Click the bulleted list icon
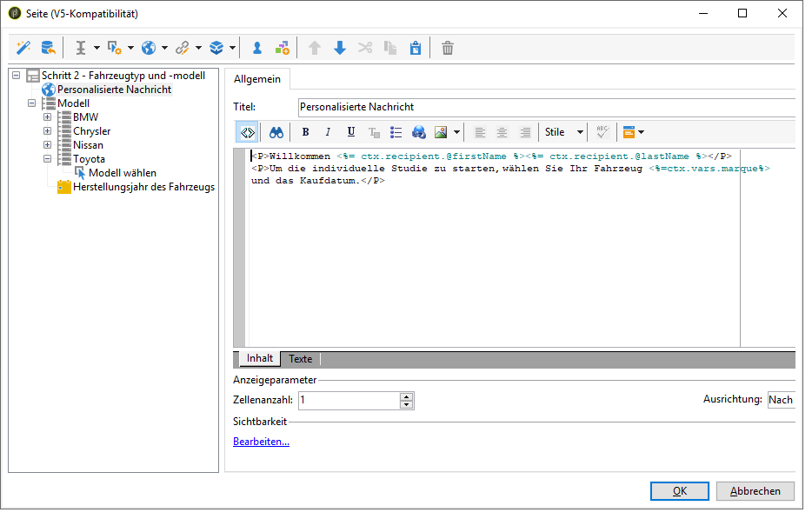The height and width of the screenshot is (519, 812). click(x=396, y=132)
